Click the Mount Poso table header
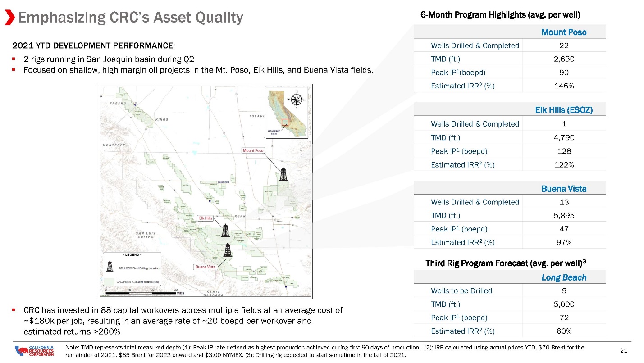This screenshot has height=363, width=644. (x=564, y=32)
